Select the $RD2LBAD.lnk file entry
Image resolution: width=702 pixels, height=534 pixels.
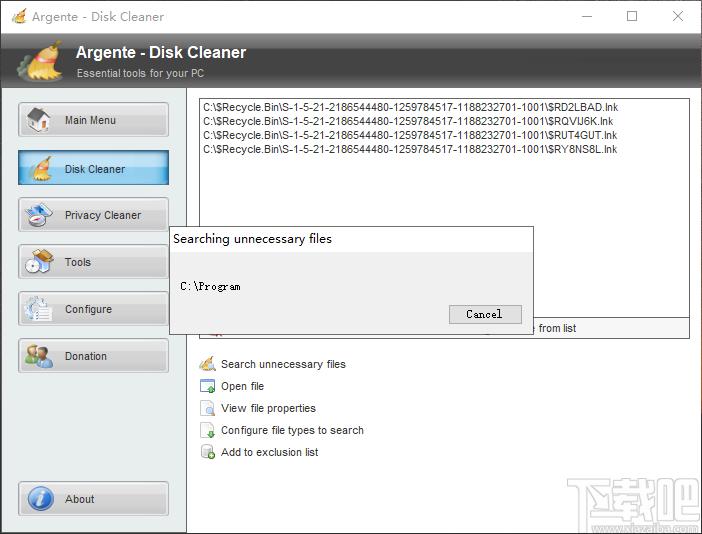410,107
